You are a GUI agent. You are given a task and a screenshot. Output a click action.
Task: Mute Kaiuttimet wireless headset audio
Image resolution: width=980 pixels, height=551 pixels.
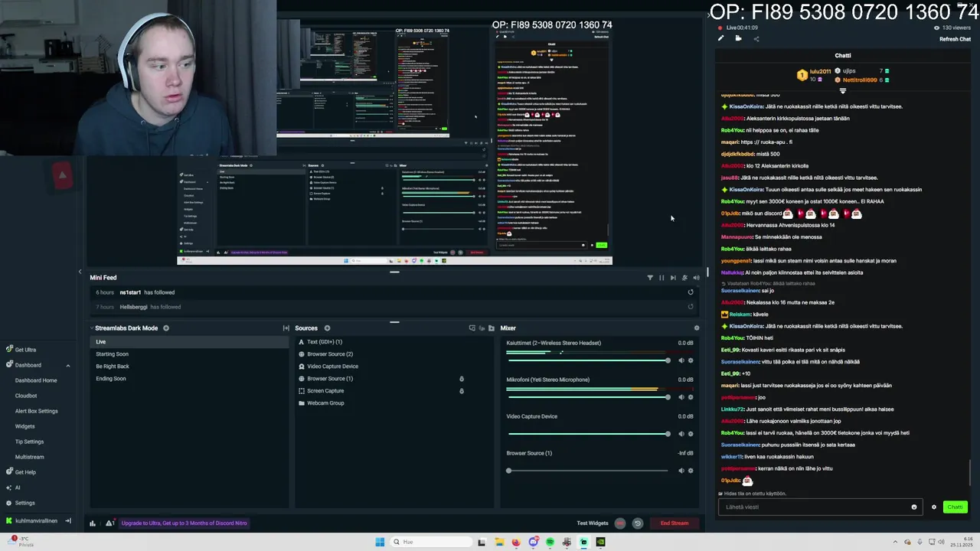(x=681, y=360)
